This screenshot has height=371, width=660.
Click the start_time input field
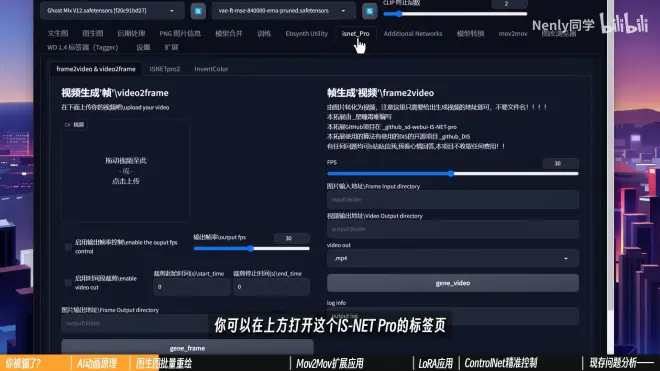192,287
